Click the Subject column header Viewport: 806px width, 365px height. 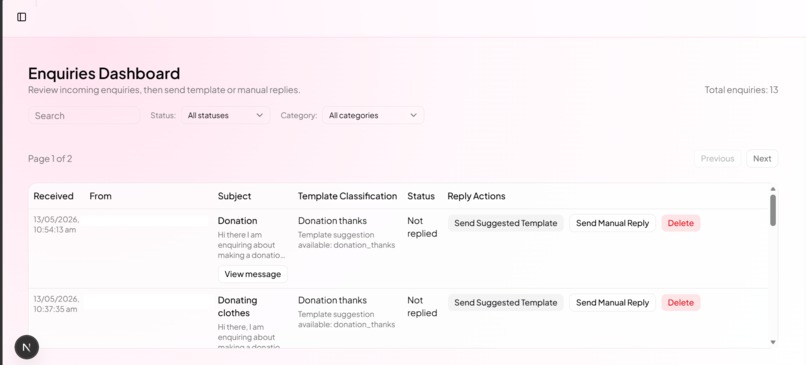[234, 196]
